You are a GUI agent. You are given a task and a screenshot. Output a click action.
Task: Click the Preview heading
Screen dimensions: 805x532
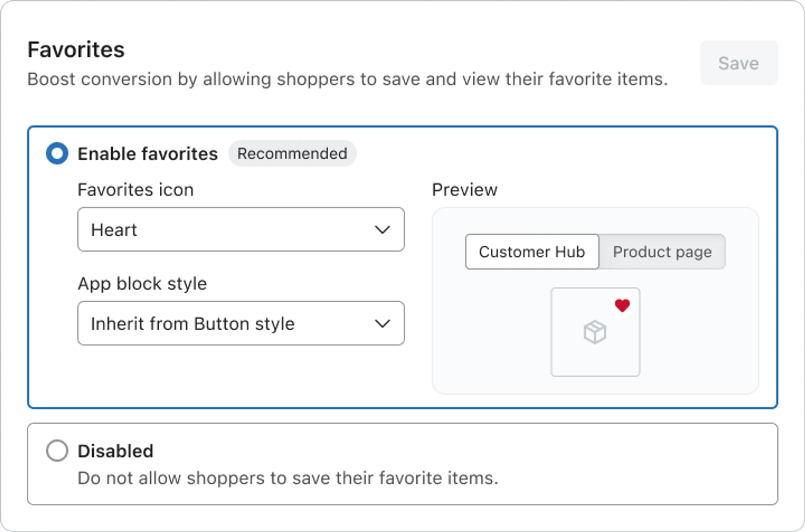[464, 189]
